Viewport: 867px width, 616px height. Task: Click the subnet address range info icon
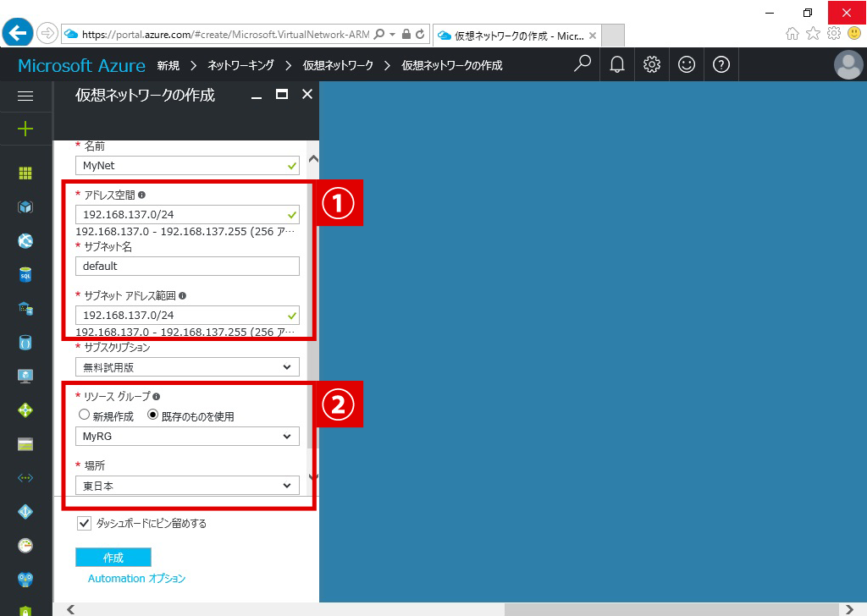[183, 295]
